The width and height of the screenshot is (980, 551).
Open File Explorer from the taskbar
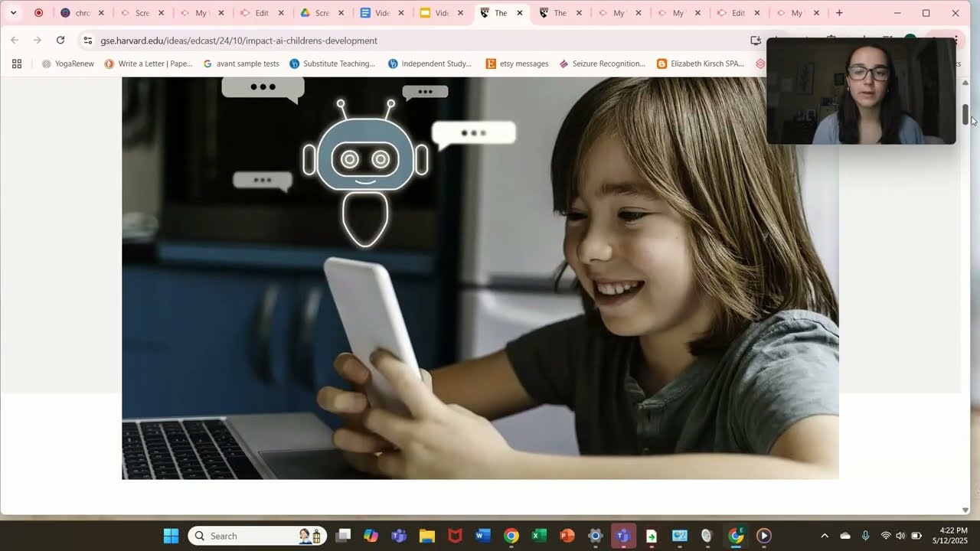coord(427,536)
